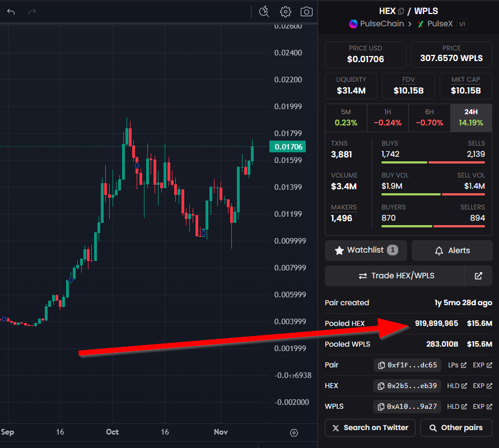Click the Nov label on time axis
499x448 pixels.
tap(221, 432)
